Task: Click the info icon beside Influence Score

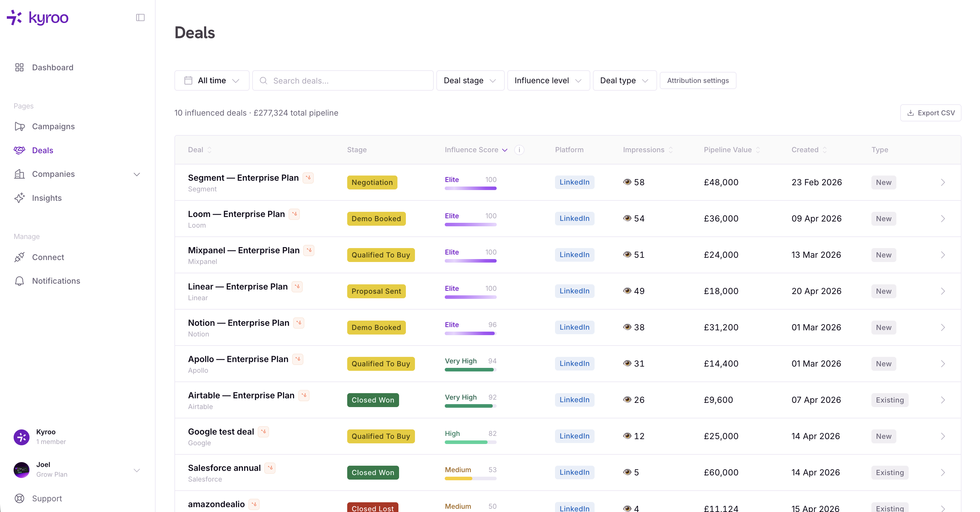Action: pos(519,150)
